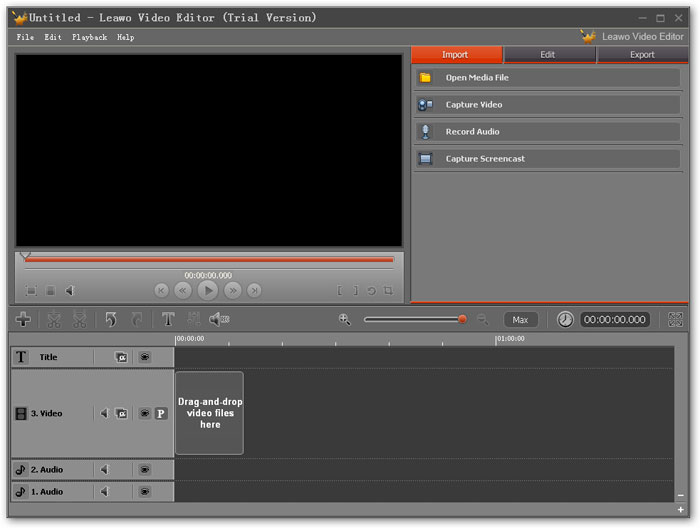Click the Max zoom button
The image size is (700, 528).
[x=520, y=320]
